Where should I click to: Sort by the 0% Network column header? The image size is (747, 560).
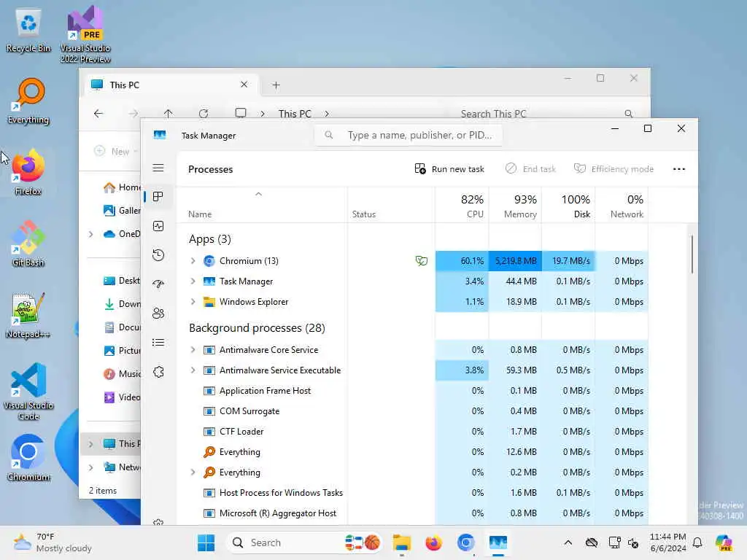622,206
